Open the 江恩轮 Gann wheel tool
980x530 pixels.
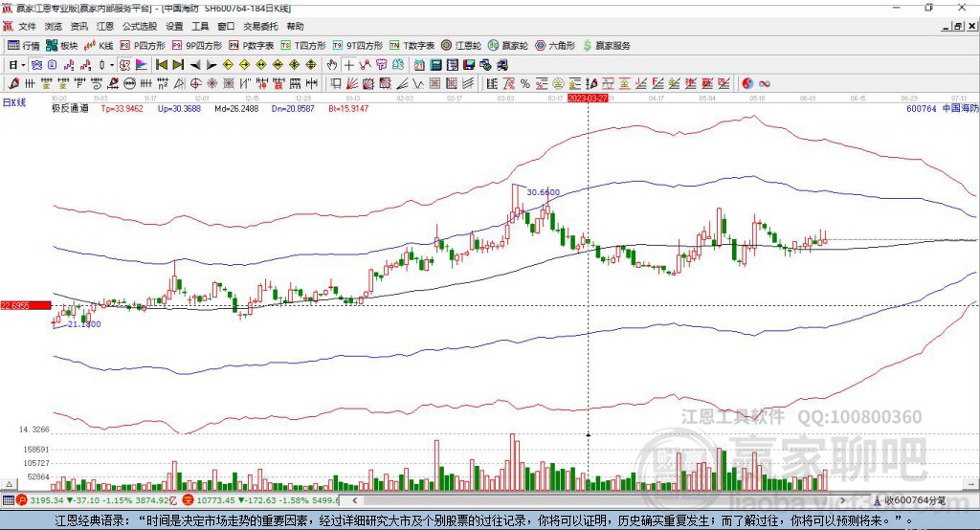point(461,46)
